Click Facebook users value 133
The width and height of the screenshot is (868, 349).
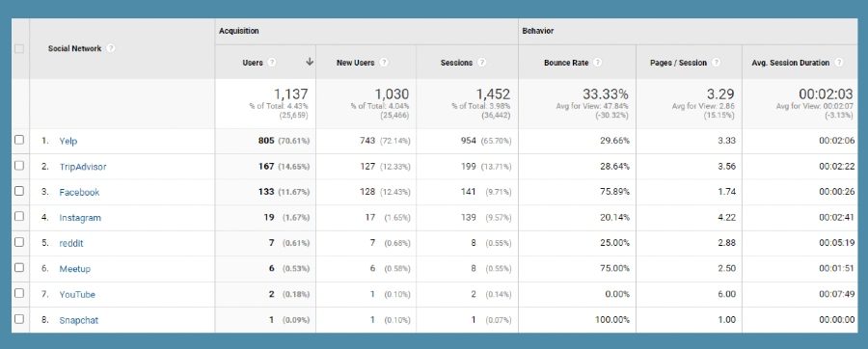point(266,192)
